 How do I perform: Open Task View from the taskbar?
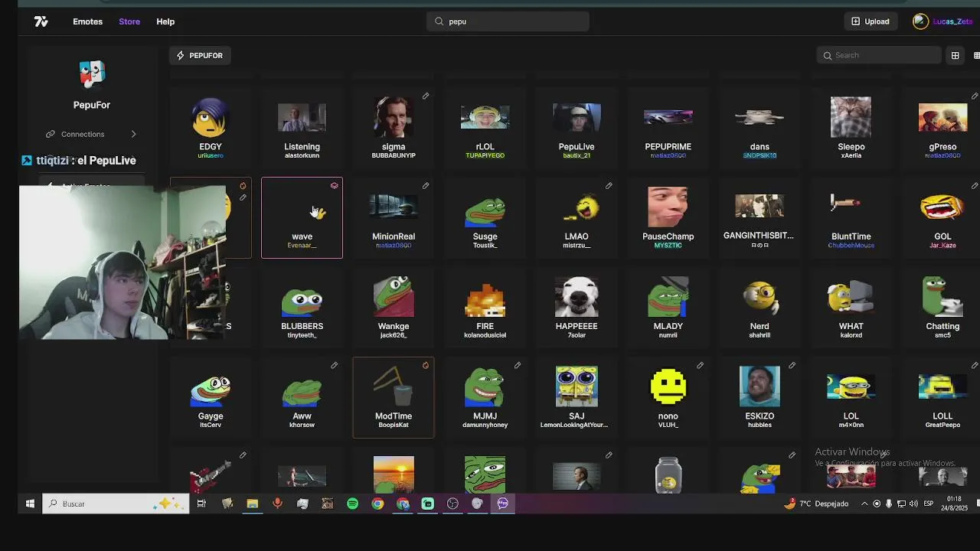(201, 504)
